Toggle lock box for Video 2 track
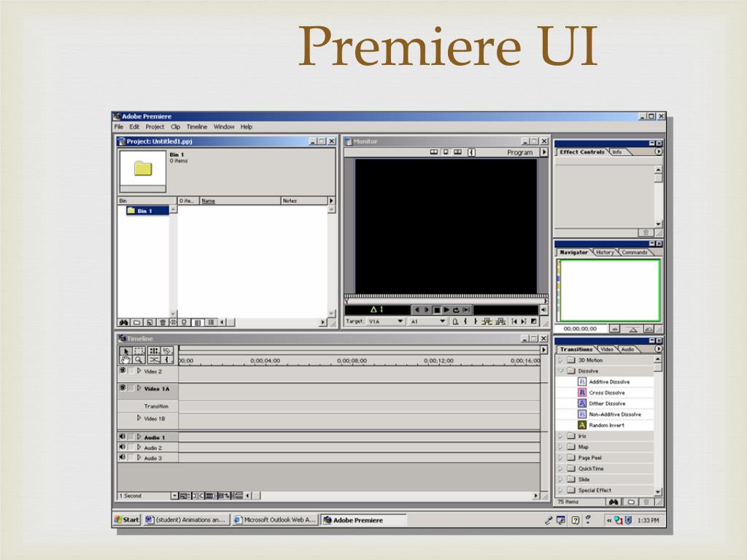The width and height of the screenshot is (747, 560). coord(131,370)
